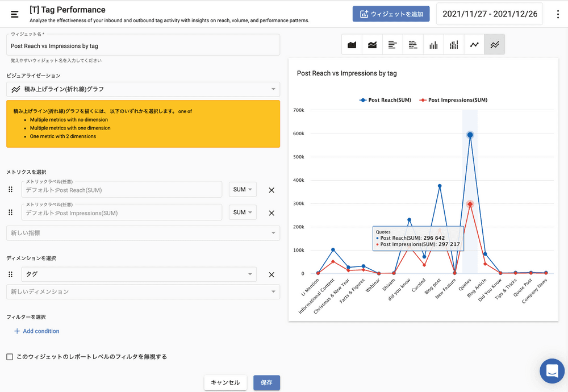Remove the Post Reach metric row
Viewport: 568px width, 392px height.
pyautogui.click(x=272, y=190)
